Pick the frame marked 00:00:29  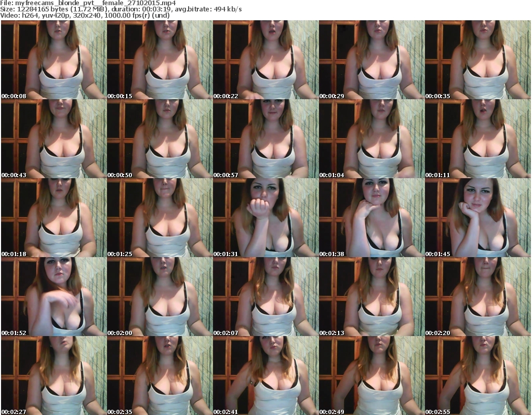(371, 60)
